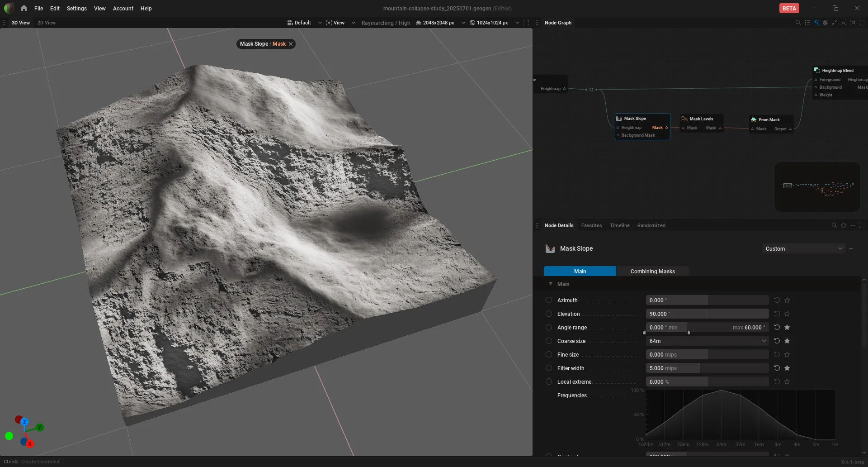Click search icon in Node Details panel

click(834, 225)
